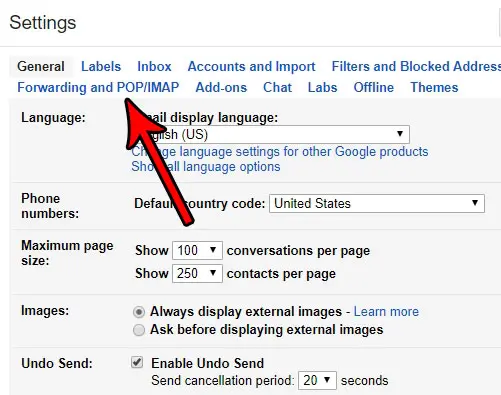Click the contacts per page text
Image resolution: width=501 pixels, height=395 pixels.
point(281,274)
